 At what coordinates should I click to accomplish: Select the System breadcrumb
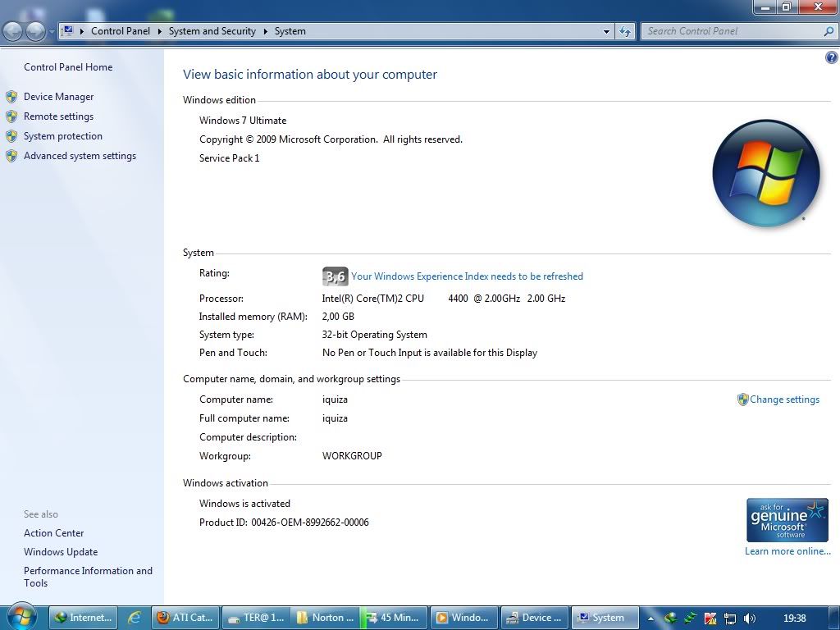point(290,31)
